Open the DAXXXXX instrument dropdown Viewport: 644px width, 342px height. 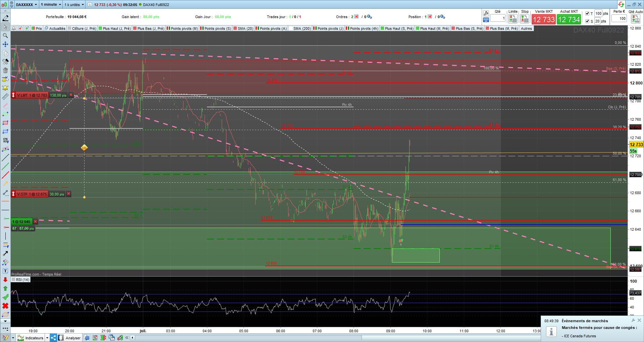point(26,5)
